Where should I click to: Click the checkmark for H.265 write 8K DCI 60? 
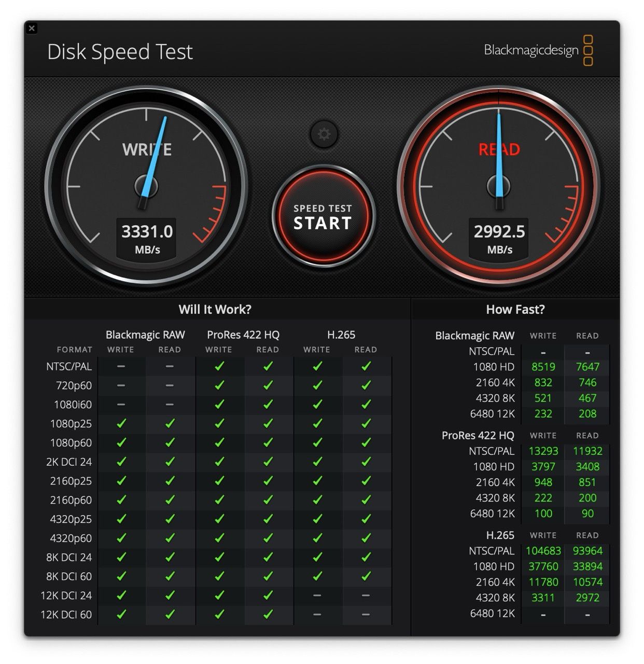pos(317,576)
